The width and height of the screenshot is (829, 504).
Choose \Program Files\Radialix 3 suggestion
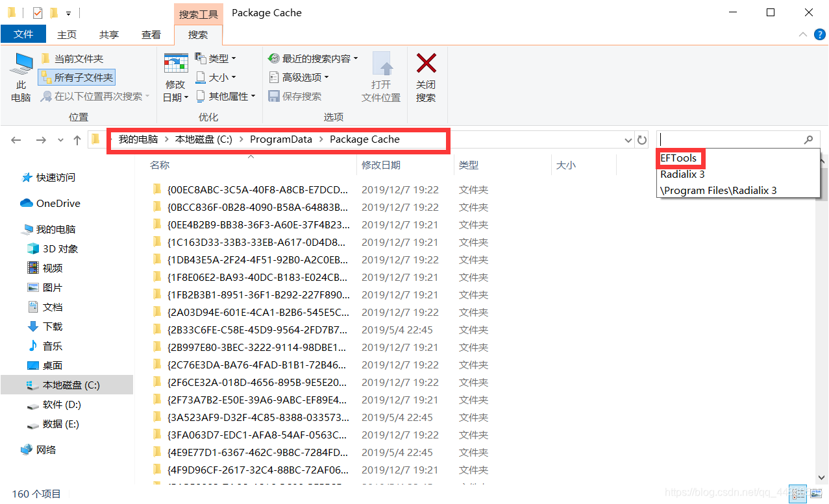click(x=718, y=190)
